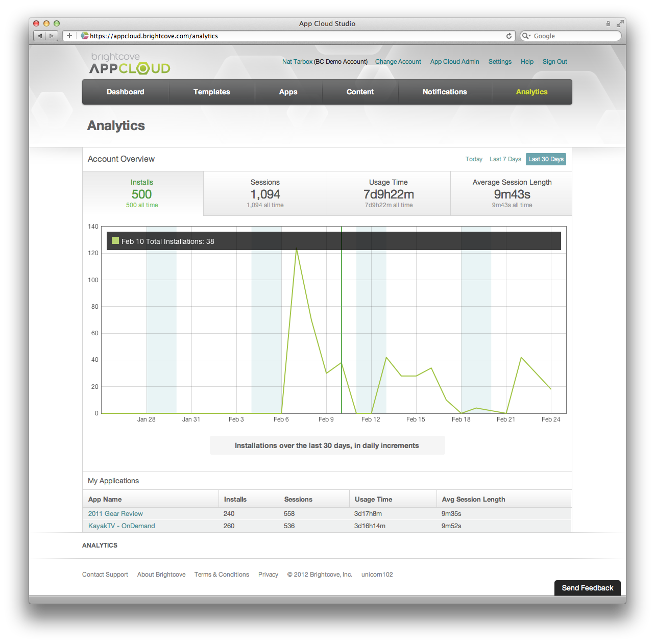Click the Feb 24 axis label
The height and width of the screenshot is (644, 655).
pos(551,419)
